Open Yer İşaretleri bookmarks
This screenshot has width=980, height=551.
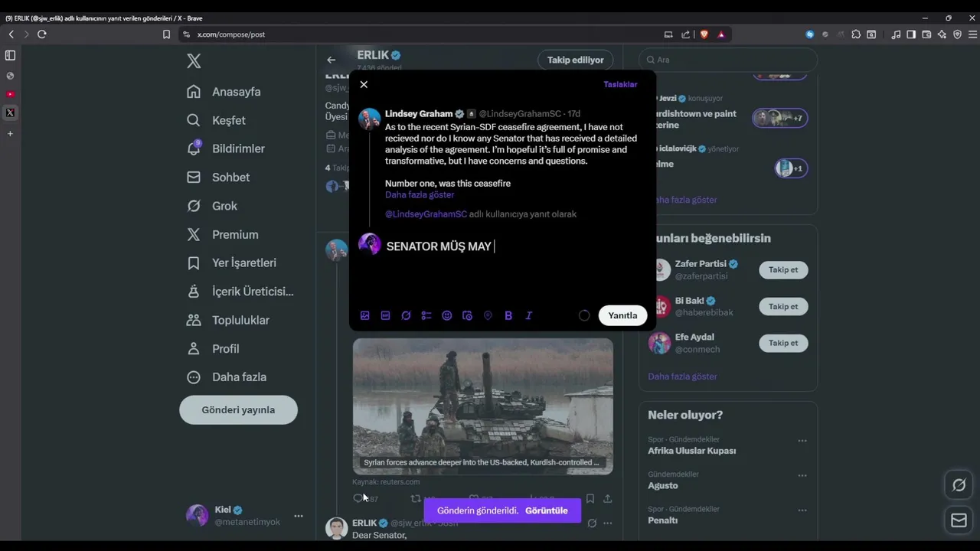tap(231, 263)
